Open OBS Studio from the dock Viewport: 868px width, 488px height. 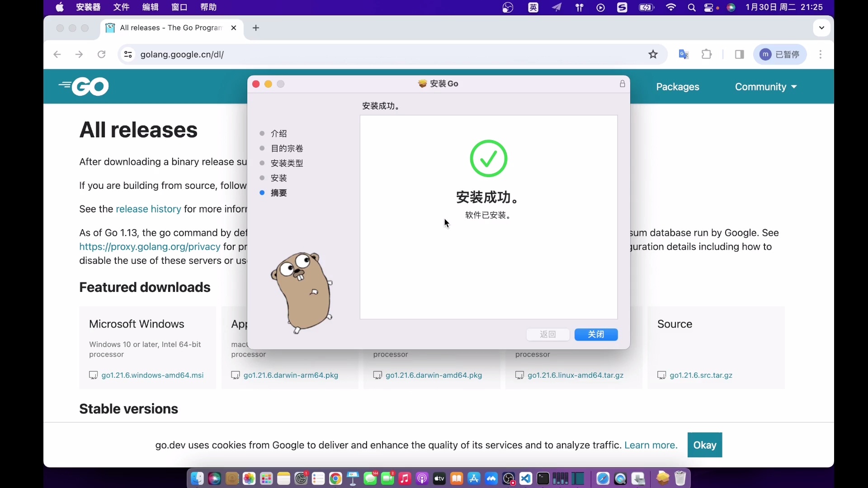click(509, 479)
